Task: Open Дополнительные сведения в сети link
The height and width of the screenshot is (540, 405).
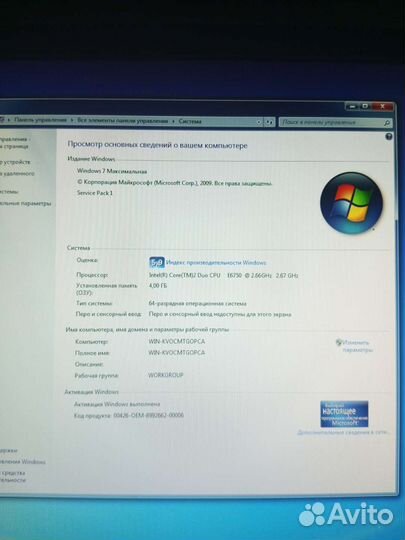Action: [344, 432]
